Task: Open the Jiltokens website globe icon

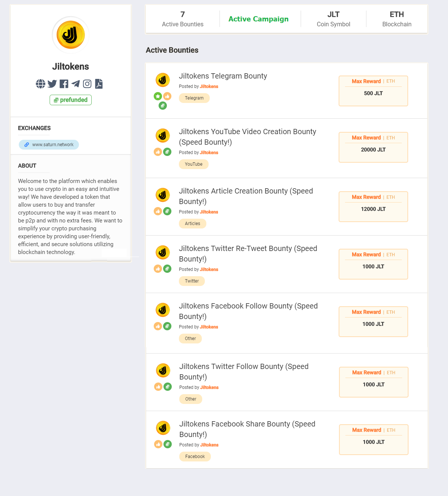Action: coord(41,84)
